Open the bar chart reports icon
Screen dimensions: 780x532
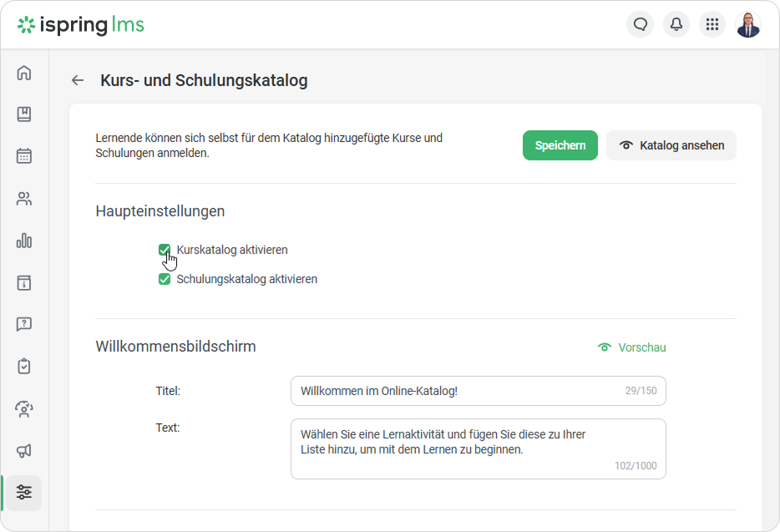click(24, 241)
